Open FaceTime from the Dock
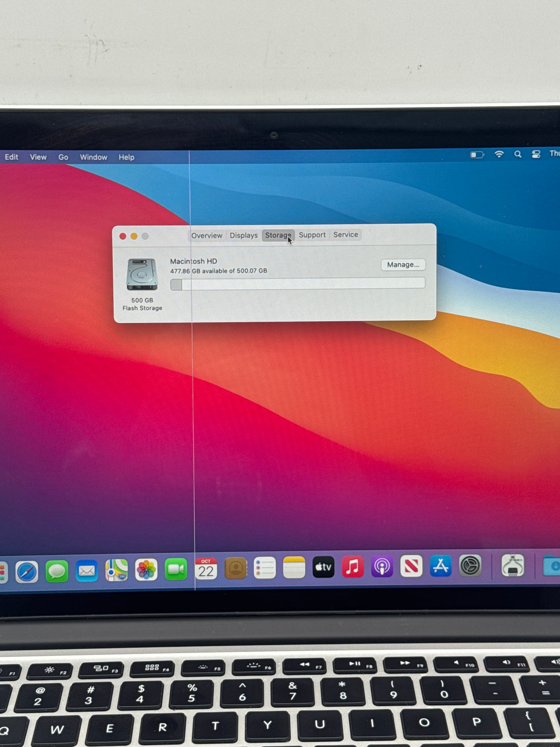 pos(176,570)
